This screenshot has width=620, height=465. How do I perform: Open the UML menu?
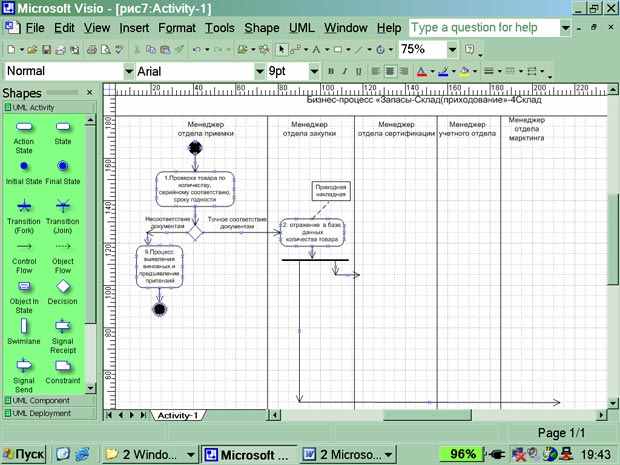[x=302, y=28]
